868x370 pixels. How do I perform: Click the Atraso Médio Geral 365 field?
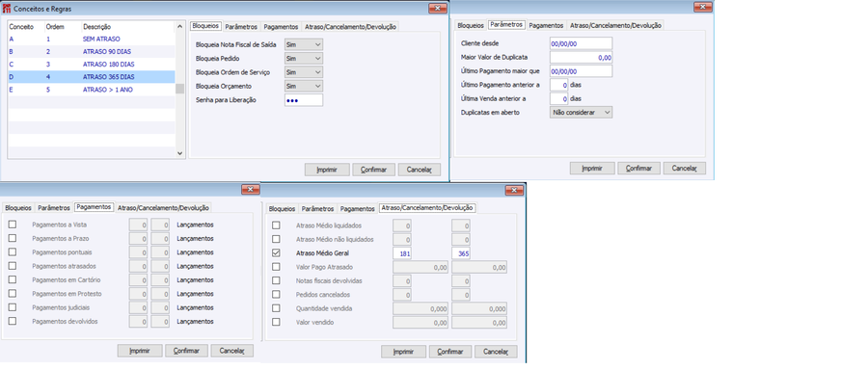[461, 253]
